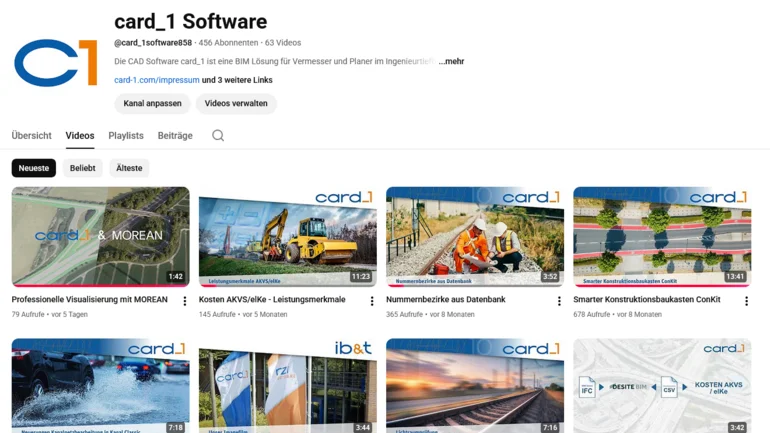770x433 pixels.
Task: Open options menu for MOREAN video
Action: [184, 301]
